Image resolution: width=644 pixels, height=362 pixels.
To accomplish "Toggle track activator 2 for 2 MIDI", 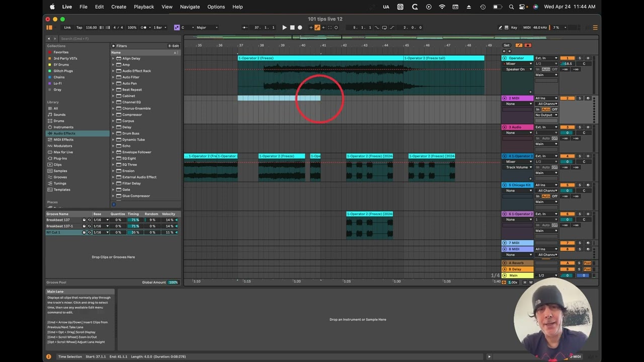I will tap(568, 99).
